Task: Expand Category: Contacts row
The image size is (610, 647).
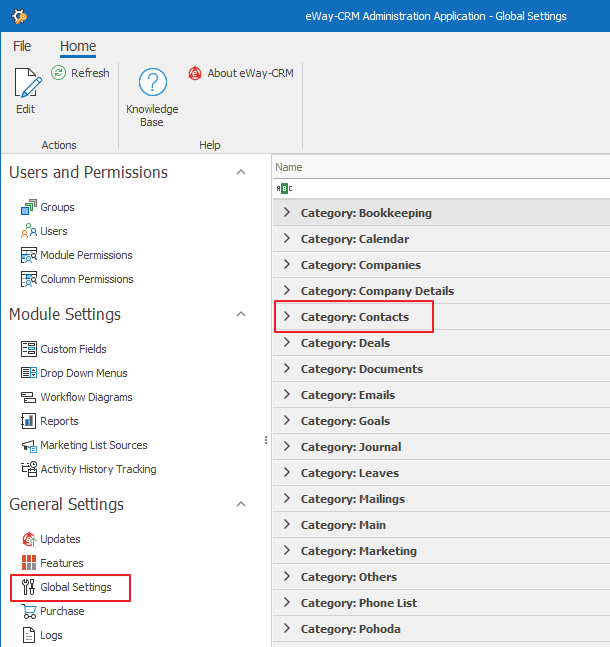Action: [x=287, y=316]
